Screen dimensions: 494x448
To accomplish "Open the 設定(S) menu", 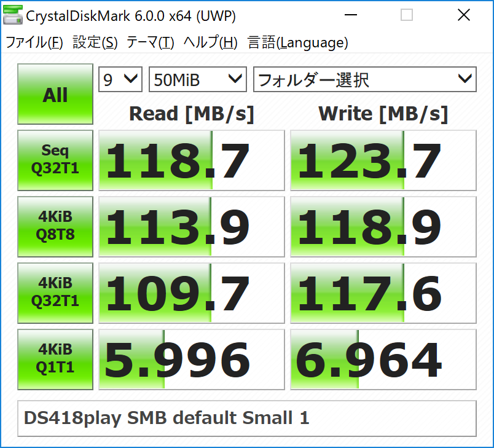I will pyautogui.click(x=95, y=42).
